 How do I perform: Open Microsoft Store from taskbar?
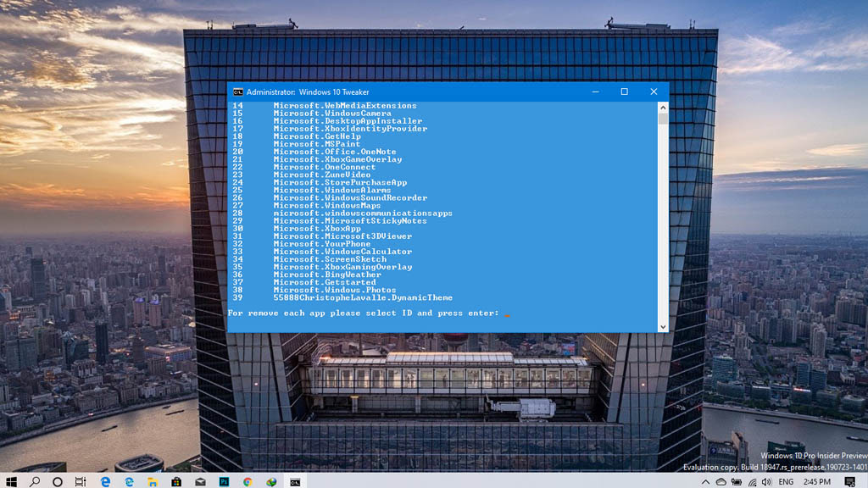(x=176, y=482)
